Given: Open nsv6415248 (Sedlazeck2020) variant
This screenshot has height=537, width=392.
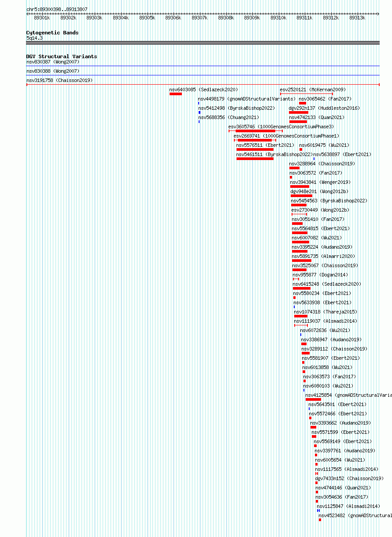Looking at the screenshot, I should coord(327,284).
